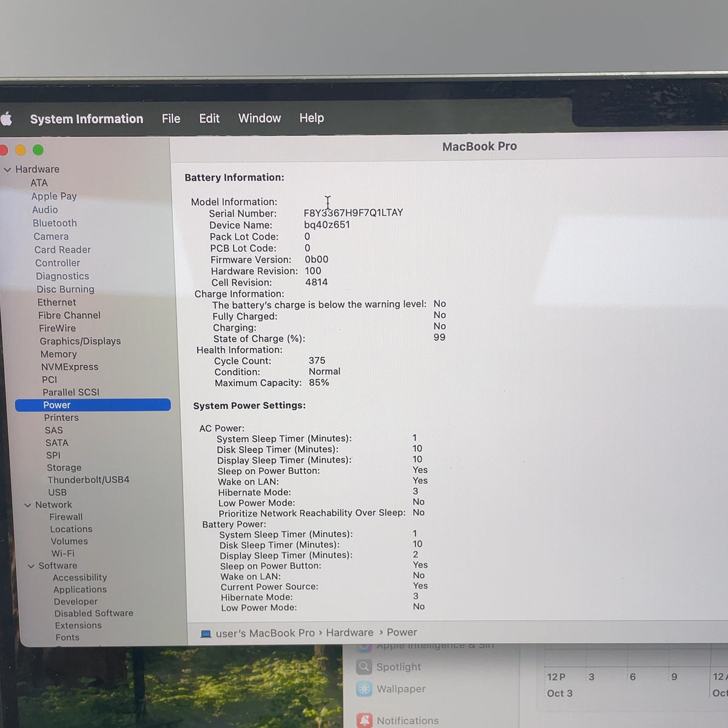Screen dimensions: 728x728
Task: Click the Spotlight icon in System Settings
Action: tap(364, 667)
